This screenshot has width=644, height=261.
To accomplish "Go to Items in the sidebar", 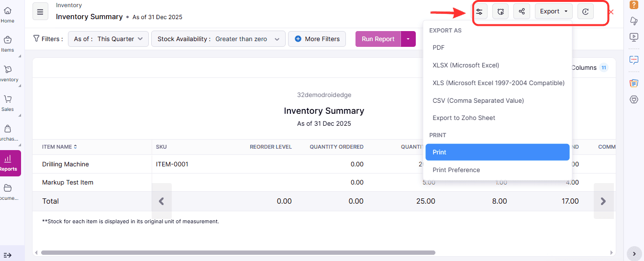I will pyautogui.click(x=8, y=43).
